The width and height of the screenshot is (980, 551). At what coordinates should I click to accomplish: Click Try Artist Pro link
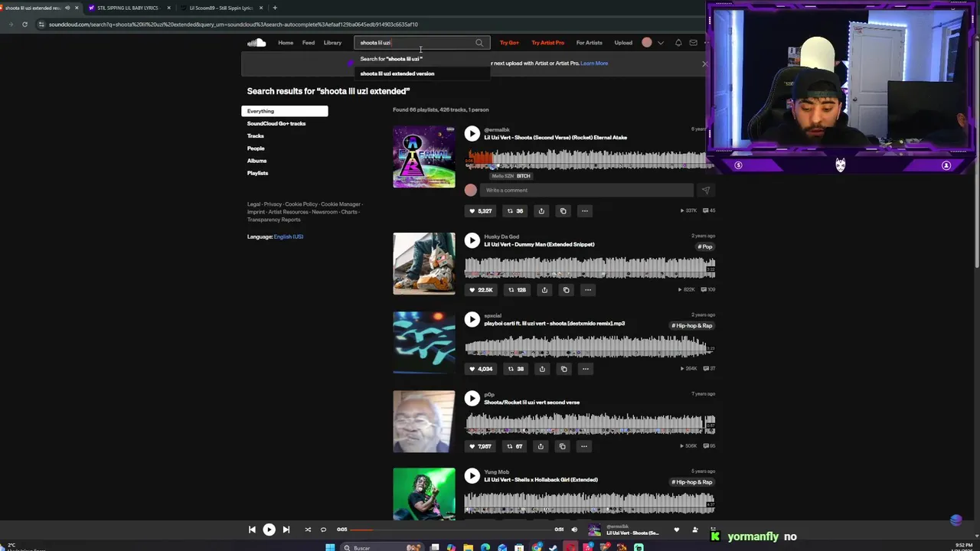click(548, 43)
